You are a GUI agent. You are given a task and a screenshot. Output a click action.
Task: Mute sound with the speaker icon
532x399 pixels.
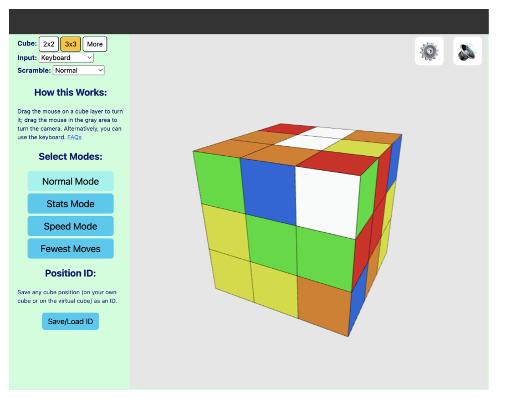467,51
